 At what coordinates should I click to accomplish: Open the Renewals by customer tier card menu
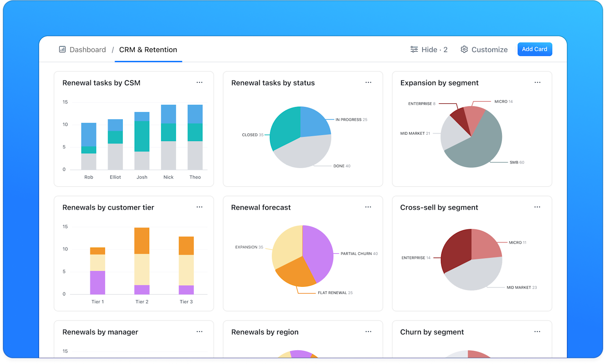(x=200, y=207)
